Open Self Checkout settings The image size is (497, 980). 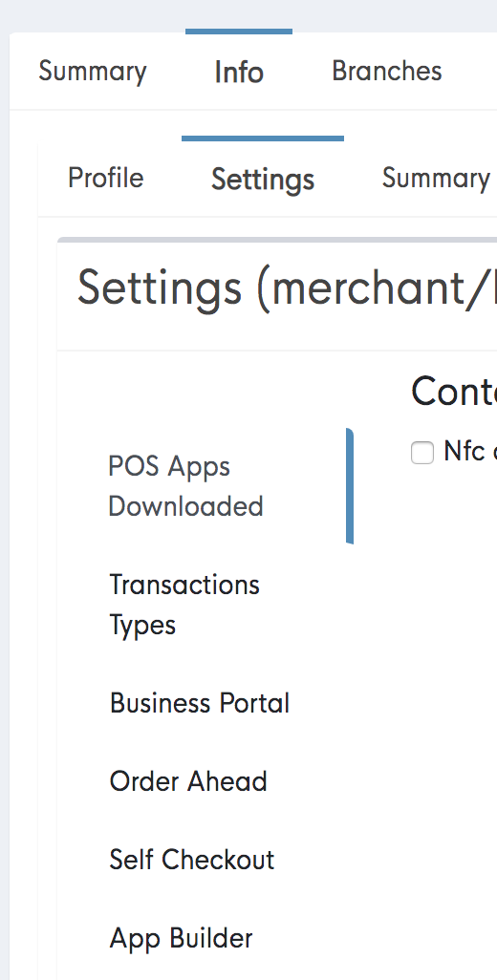[192, 860]
